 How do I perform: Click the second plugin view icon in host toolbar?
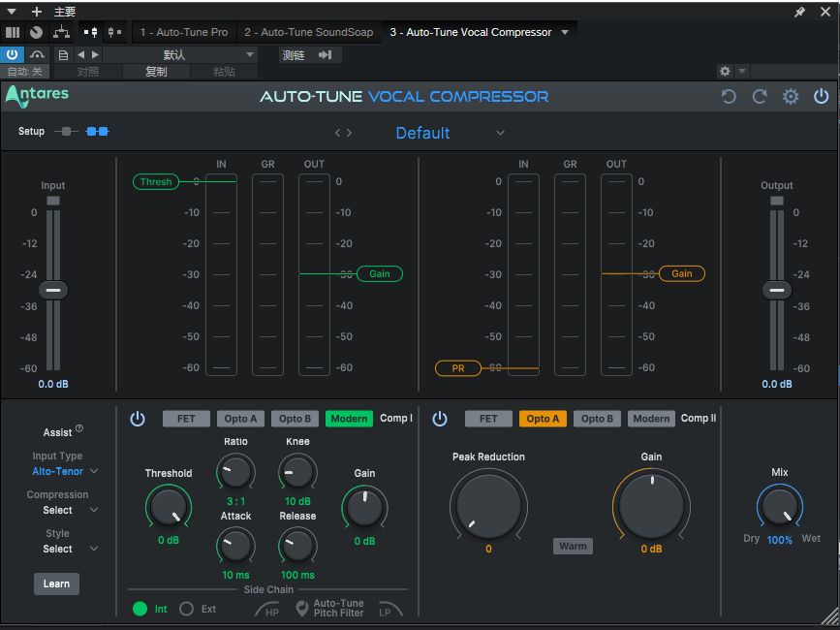(114, 32)
